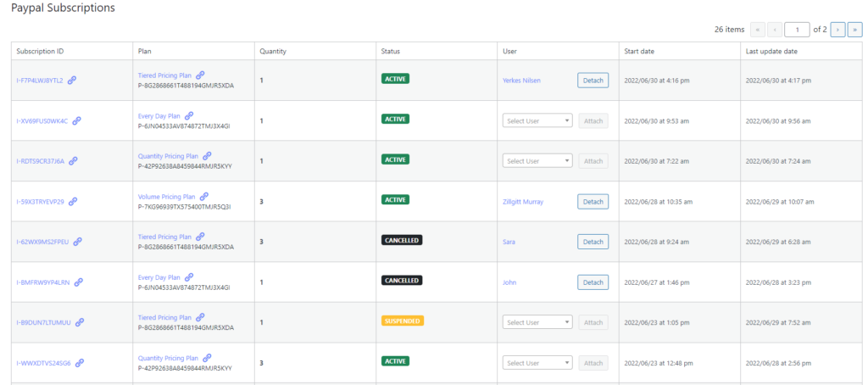Detach user Sara from cancelled subscription
868x385 pixels.
(x=593, y=242)
